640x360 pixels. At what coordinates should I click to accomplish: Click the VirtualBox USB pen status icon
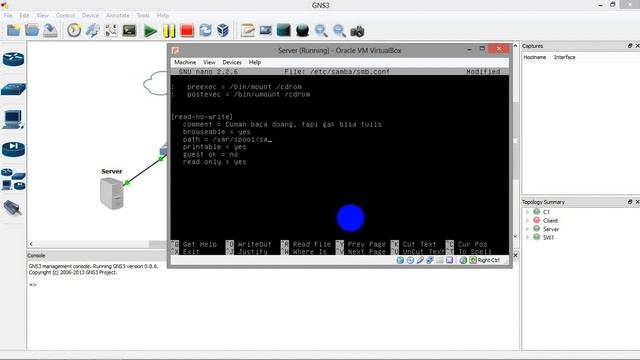420,260
